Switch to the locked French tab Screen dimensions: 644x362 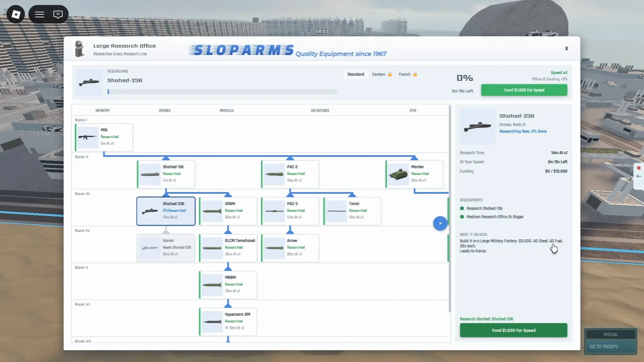[408, 74]
